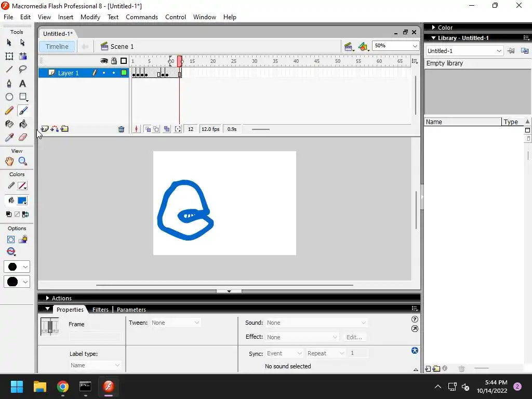Screen dimensions: 532x399
Task: Toggle Lock Fill option
Action: point(23,240)
